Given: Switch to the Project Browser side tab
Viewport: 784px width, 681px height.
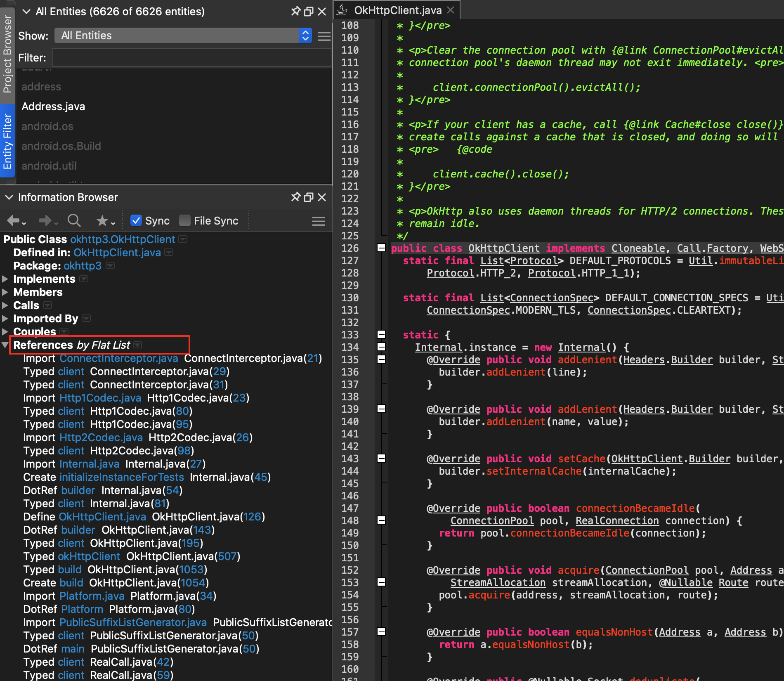Looking at the screenshot, I should [x=7, y=54].
